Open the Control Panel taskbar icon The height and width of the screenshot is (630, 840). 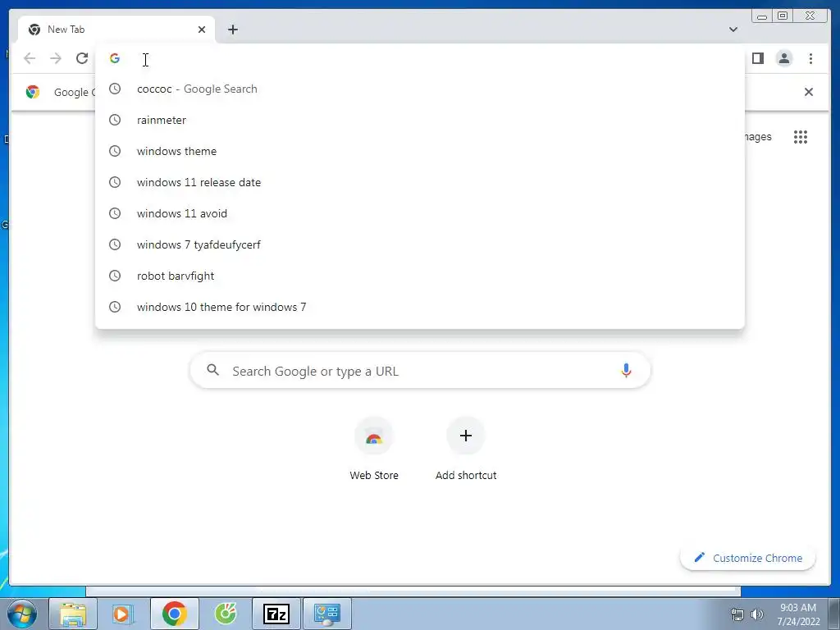(327, 614)
